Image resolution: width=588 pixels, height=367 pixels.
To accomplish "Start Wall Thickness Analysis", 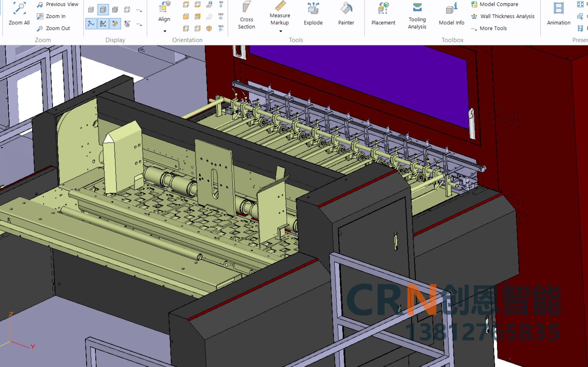I will coord(503,16).
